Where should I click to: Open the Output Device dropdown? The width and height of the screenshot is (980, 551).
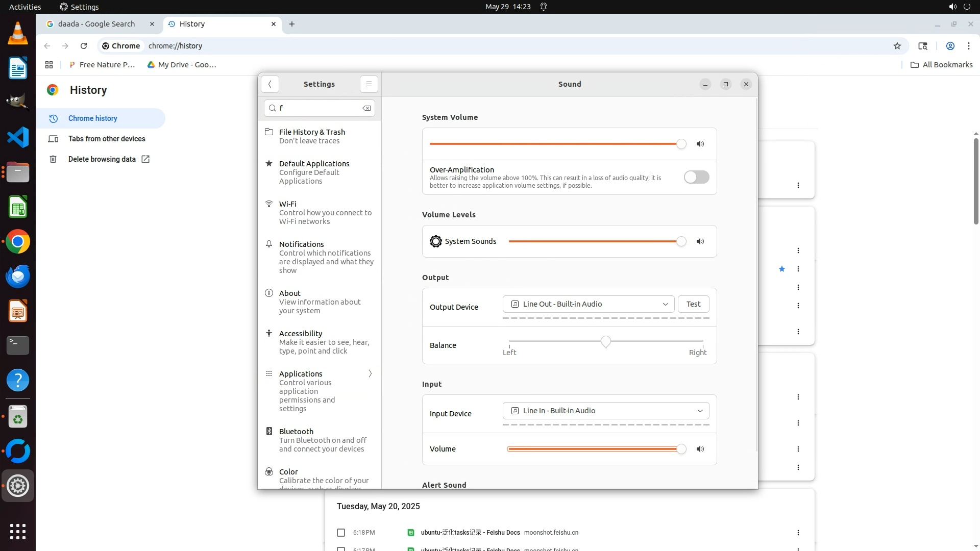coord(588,304)
